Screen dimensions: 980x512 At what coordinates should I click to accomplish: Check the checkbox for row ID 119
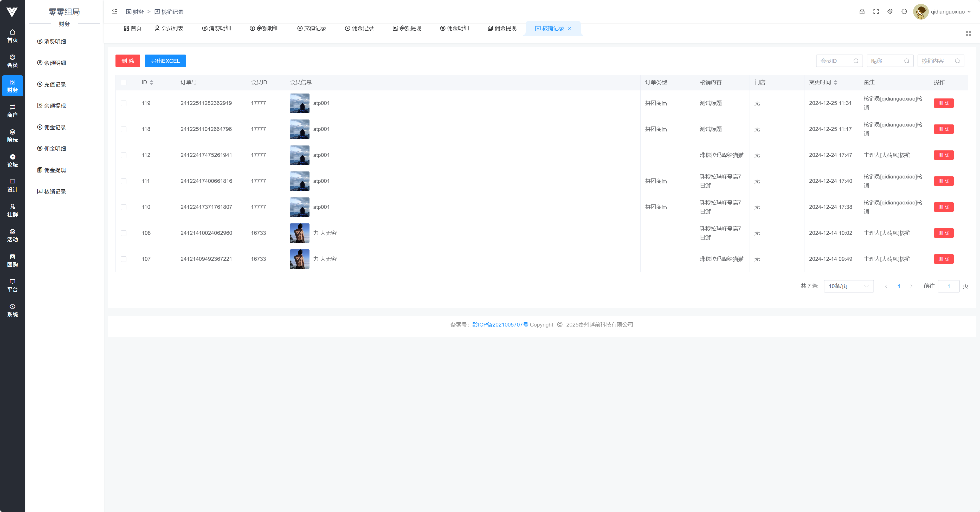(x=124, y=103)
